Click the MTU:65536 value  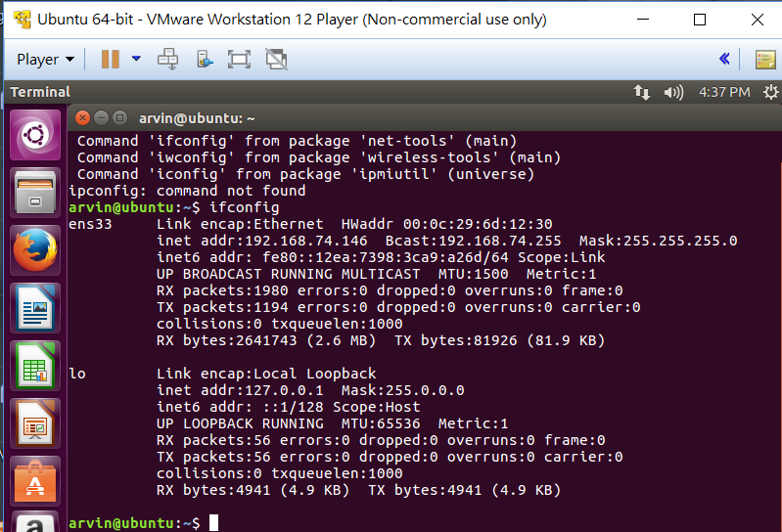point(381,423)
